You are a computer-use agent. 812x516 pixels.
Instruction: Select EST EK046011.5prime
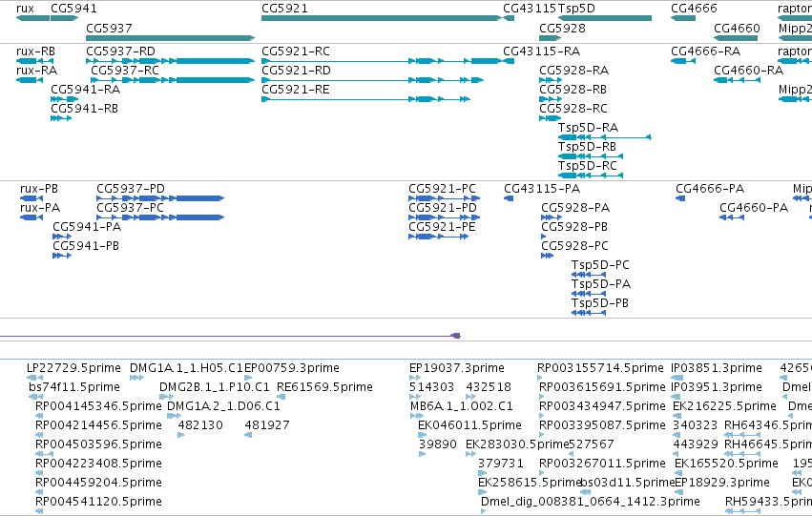tap(422, 435)
